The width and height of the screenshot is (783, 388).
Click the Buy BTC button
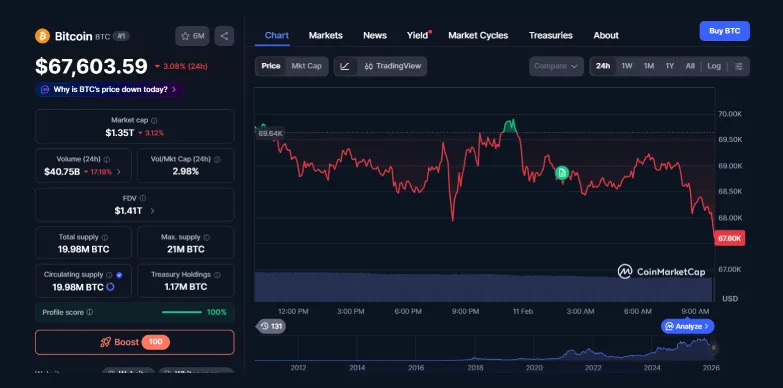[x=725, y=31]
